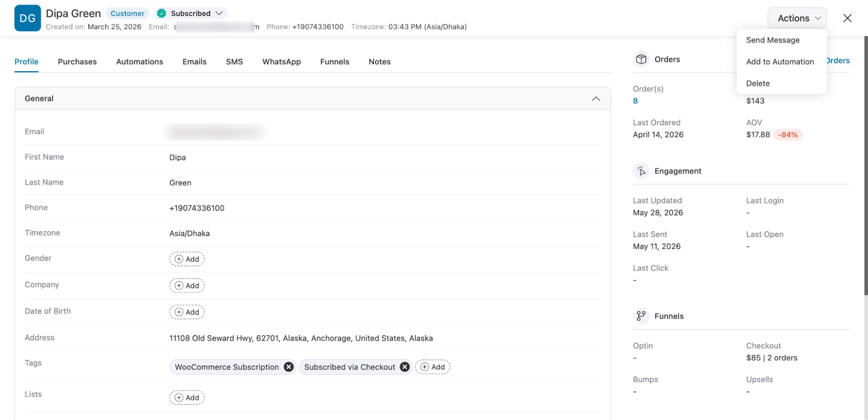Click the Last Name value Green
Screen dimensions: 868x420
[180, 183]
